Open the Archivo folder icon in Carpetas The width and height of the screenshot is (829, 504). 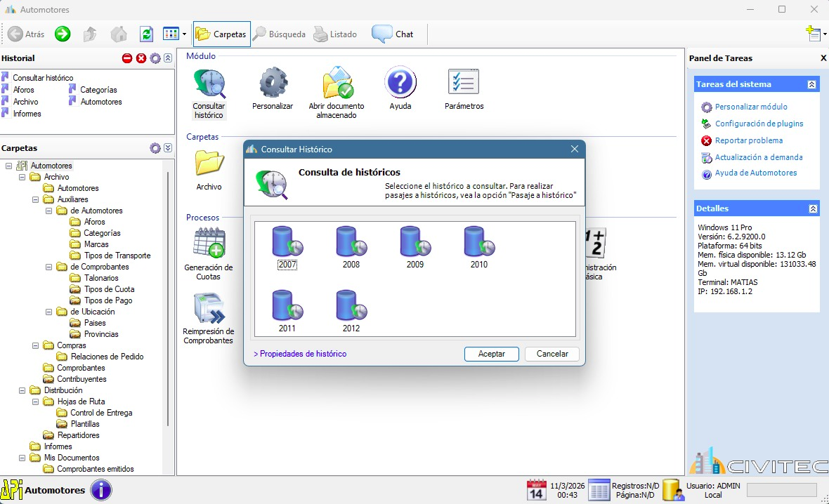(x=209, y=170)
